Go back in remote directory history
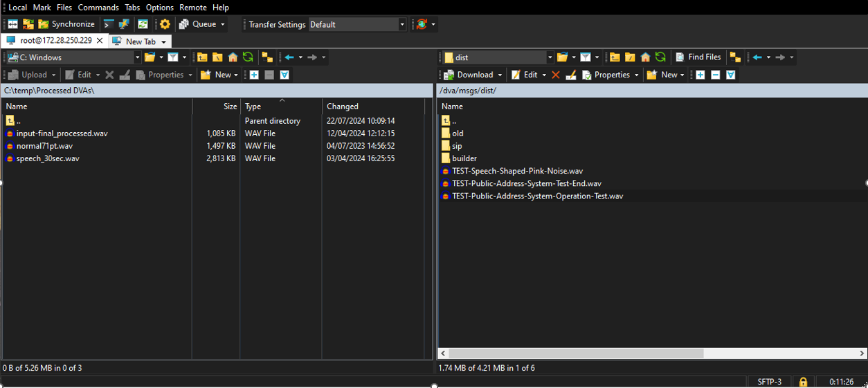This screenshot has height=388, width=868. (757, 57)
